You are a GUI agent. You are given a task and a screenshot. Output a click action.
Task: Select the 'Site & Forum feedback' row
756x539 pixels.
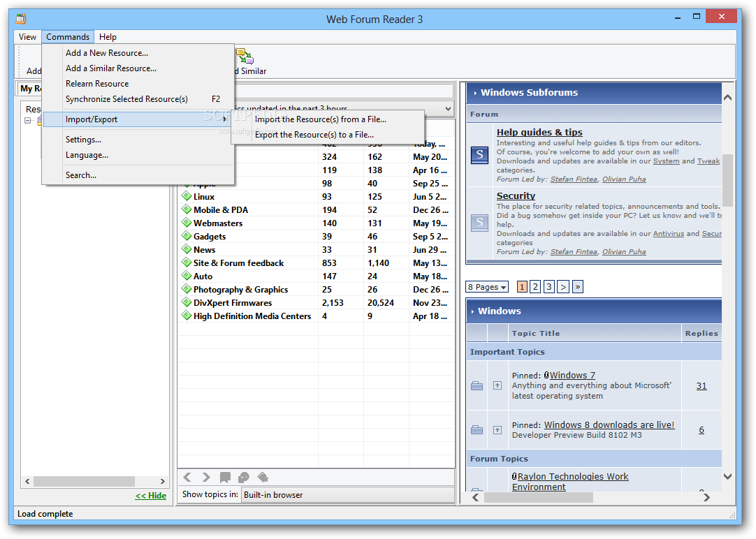click(316, 263)
